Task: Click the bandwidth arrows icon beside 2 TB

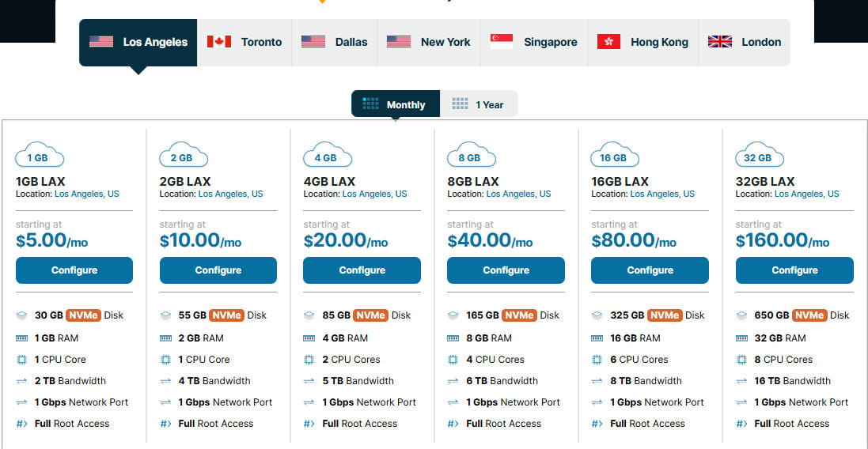Action: click(x=21, y=381)
